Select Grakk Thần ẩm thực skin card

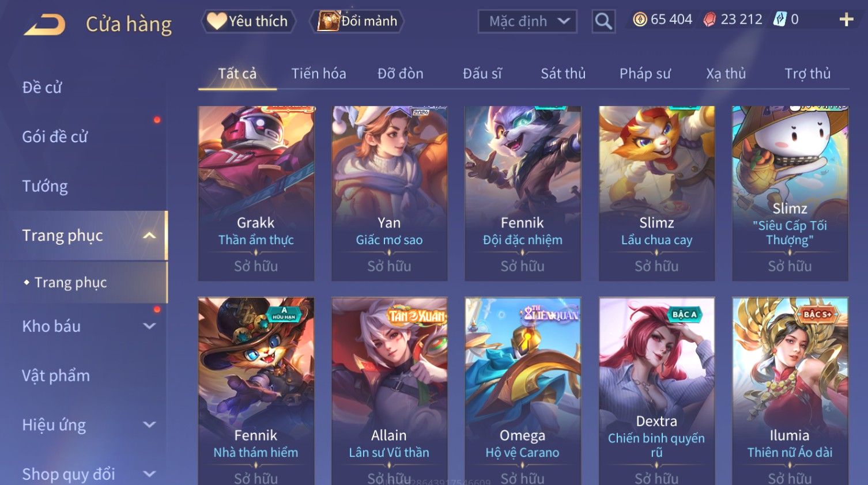pos(256,194)
